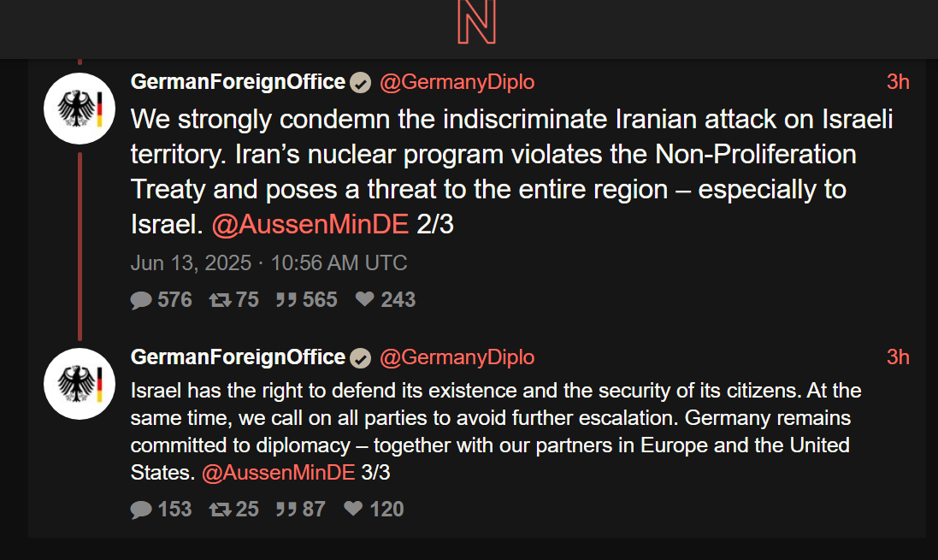The width and height of the screenshot is (938, 560).
Task: Click retweet icon showing 25
Action: [220, 510]
